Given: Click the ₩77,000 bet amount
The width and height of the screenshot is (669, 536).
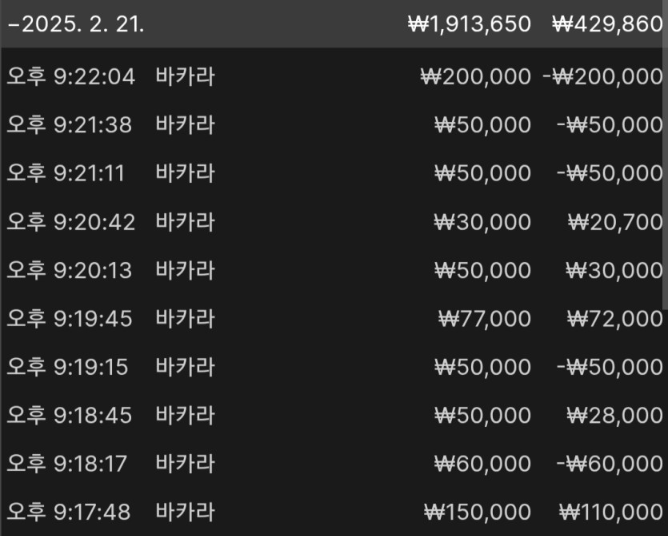Looking at the screenshot, I should point(485,318).
